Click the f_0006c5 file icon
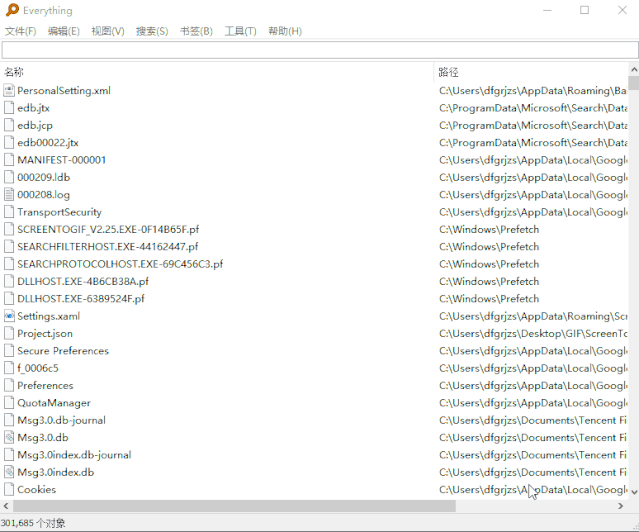Screen dimensions: 639x532 (9, 368)
